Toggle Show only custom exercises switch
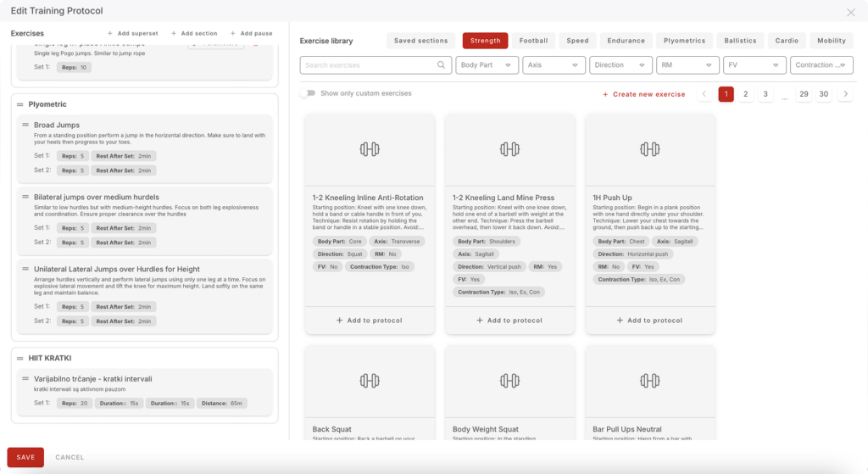The height and width of the screenshot is (474, 868). point(308,93)
